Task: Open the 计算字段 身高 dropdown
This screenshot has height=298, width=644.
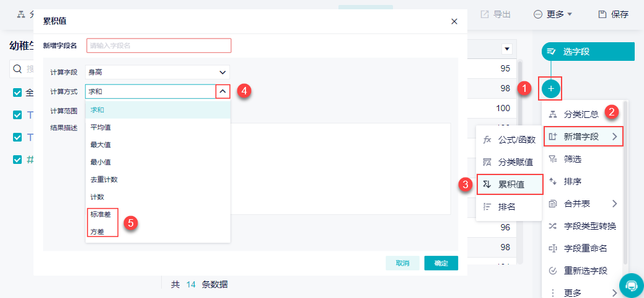Action: tap(157, 73)
